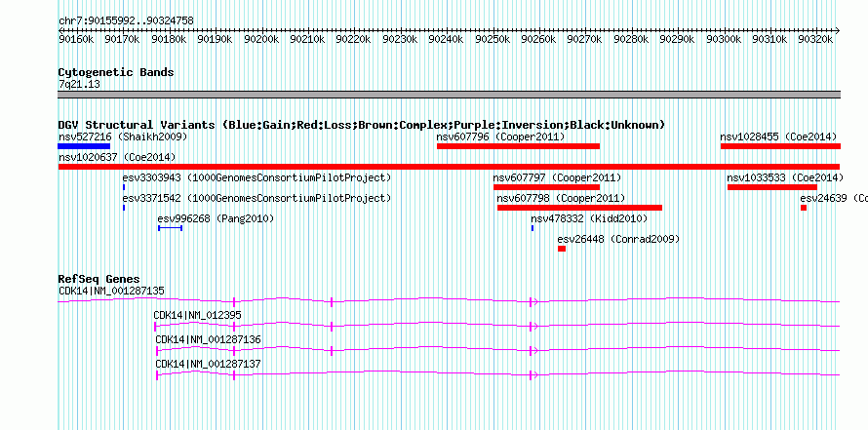Click the long red nsv1020637 variant bar
This screenshot has width=868, height=430.
coord(449,167)
